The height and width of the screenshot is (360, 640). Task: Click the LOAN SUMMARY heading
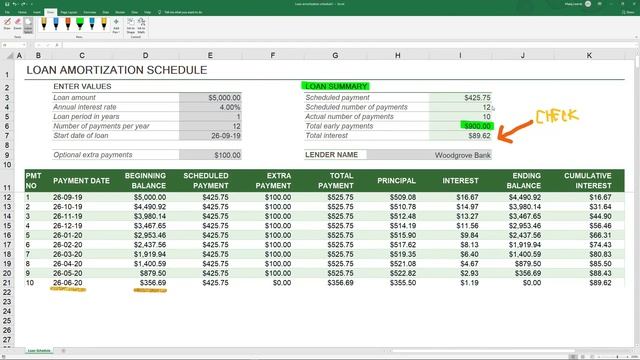pyautogui.click(x=336, y=86)
